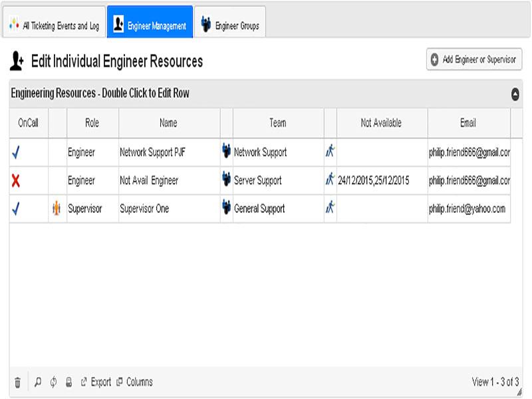
Task: Click Add Engineer or Supervisor button
Action: 474,59
